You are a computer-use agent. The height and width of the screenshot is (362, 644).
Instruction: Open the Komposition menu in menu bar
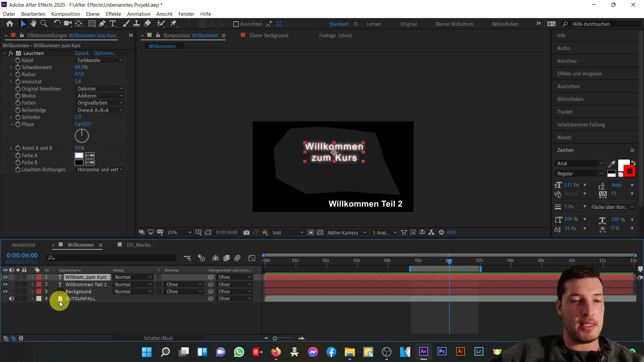pyautogui.click(x=65, y=14)
